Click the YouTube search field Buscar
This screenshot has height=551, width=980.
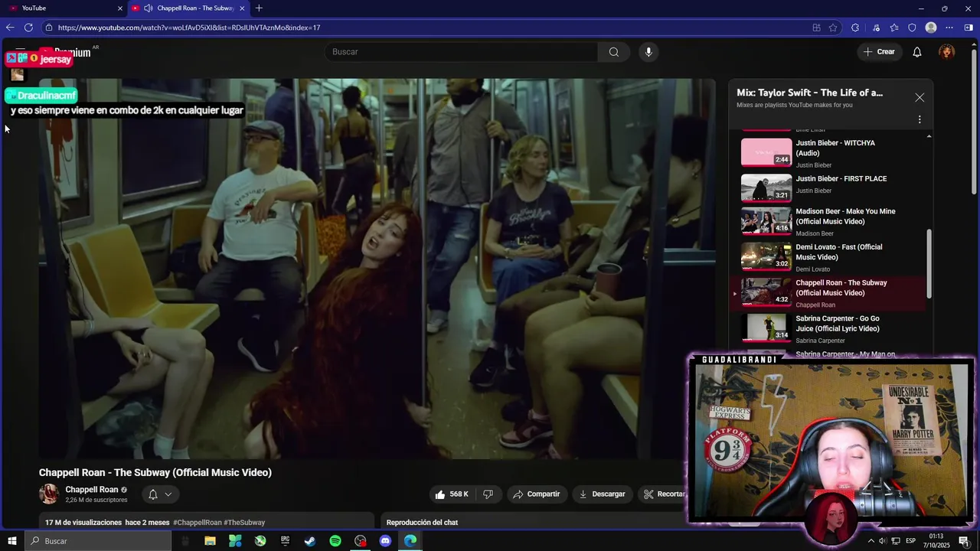pyautogui.click(x=461, y=52)
